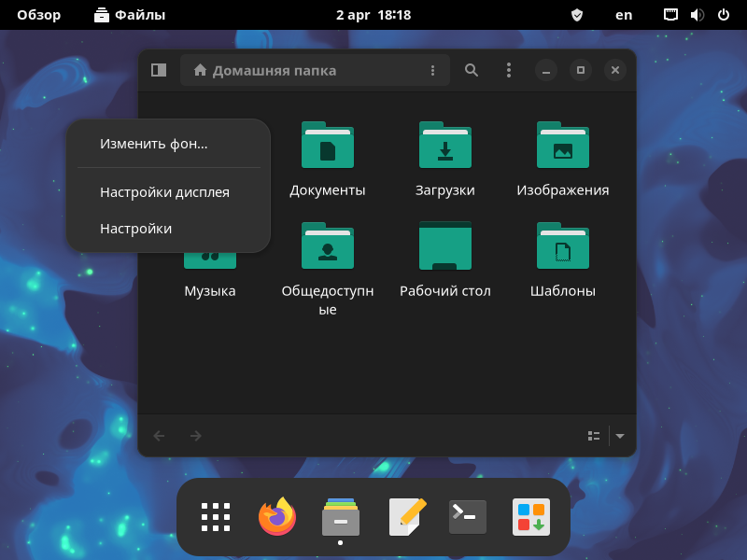The width and height of the screenshot is (747, 560).
Task: Open the Files hamburger menu
Action: pyautogui.click(x=509, y=70)
